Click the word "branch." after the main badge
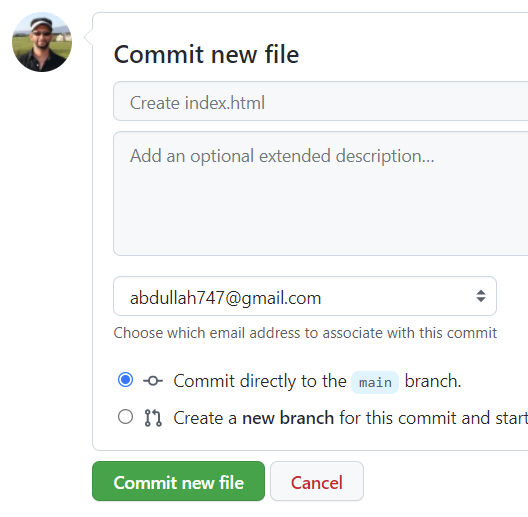Screen dimensions: 528x517 (x=433, y=381)
